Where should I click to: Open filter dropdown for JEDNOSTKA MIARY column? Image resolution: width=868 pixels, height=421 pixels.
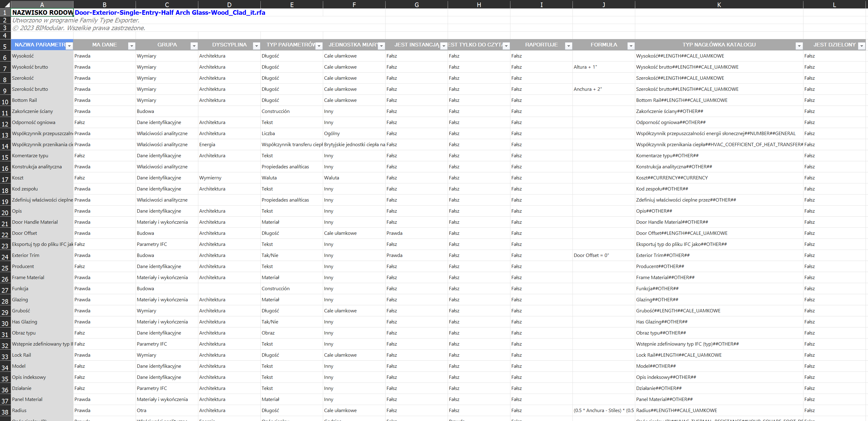click(x=382, y=46)
